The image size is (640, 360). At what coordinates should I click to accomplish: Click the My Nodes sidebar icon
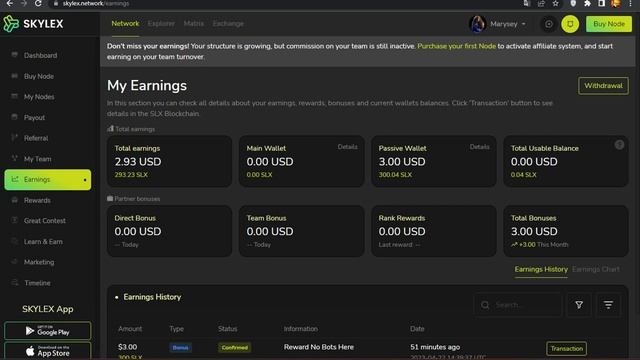pyautogui.click(x=14, y=96)
